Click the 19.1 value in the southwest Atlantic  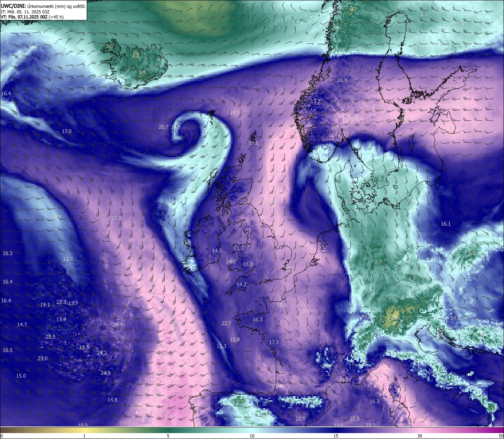(45, 305)
